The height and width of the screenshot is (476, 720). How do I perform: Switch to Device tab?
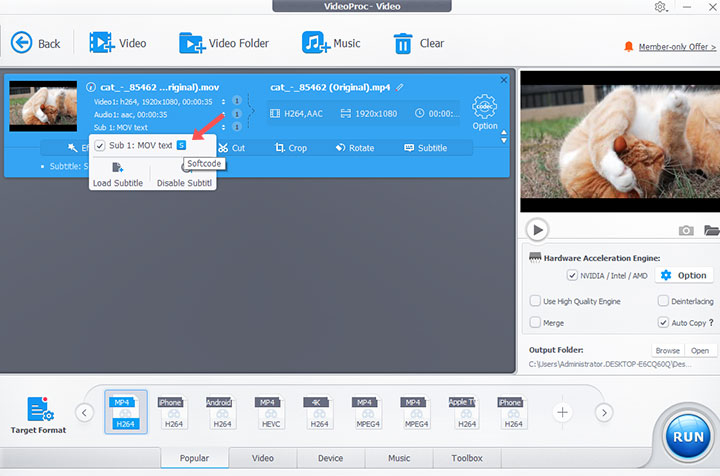(x=331, y=458)
